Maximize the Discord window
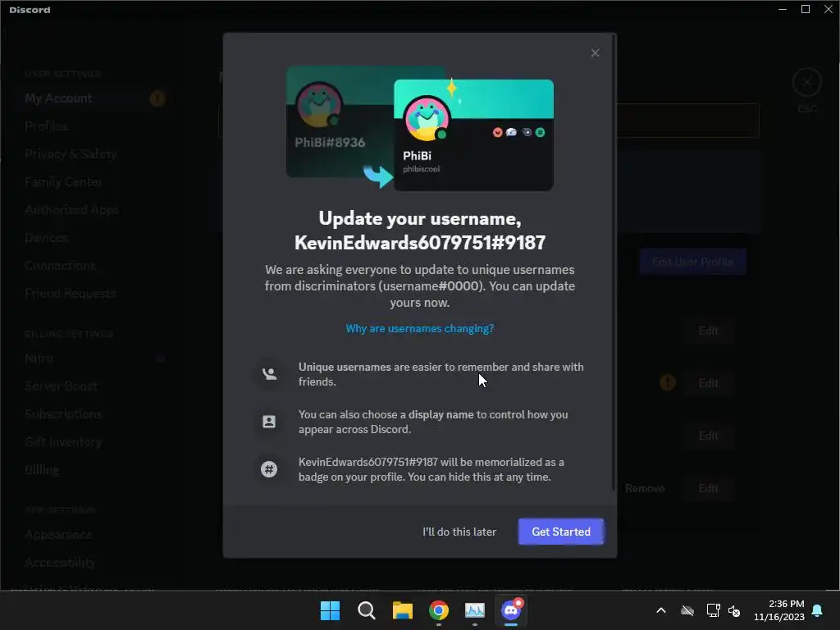Viewport: 840px width, 630px height. click(806, 10)
